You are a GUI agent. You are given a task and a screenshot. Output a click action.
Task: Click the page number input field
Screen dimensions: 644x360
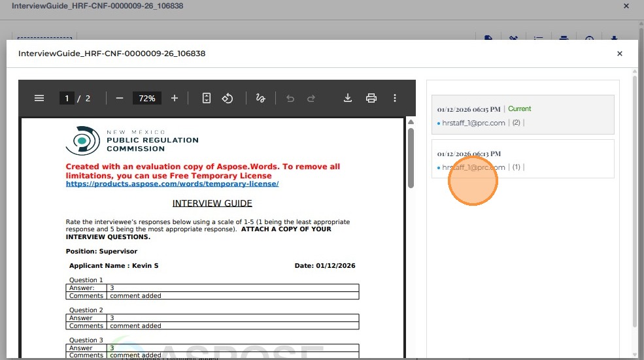67,98
